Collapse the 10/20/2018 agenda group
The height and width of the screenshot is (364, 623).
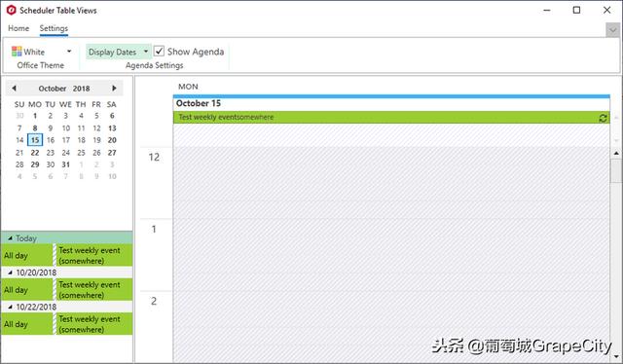(11, 273)
